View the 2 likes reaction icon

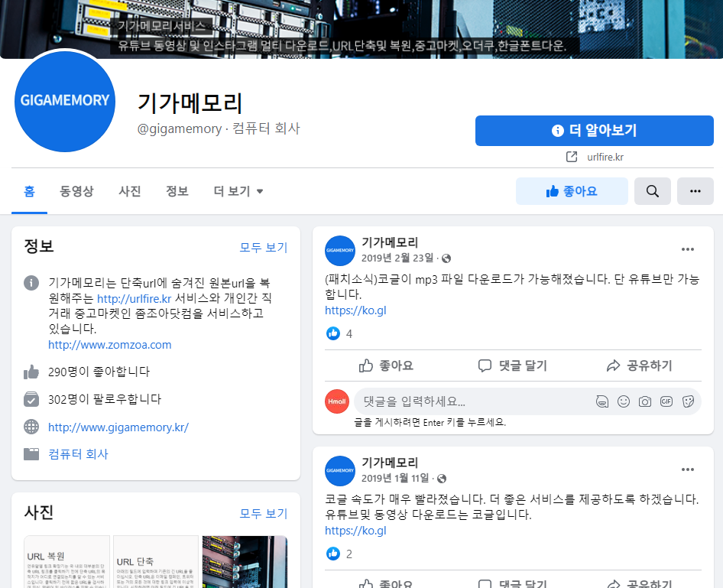(333, 554)
